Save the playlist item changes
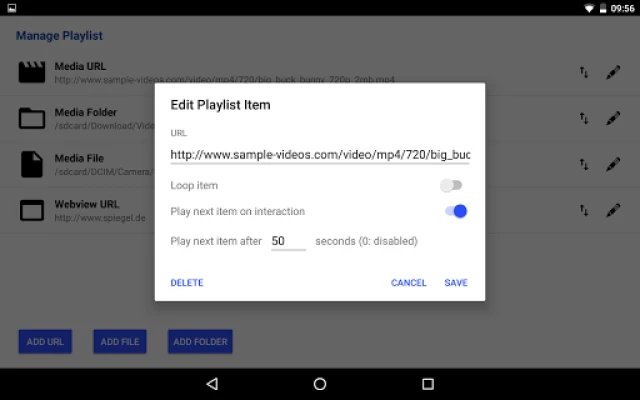This screenshot has width=640, height=400. click(456, 282)
